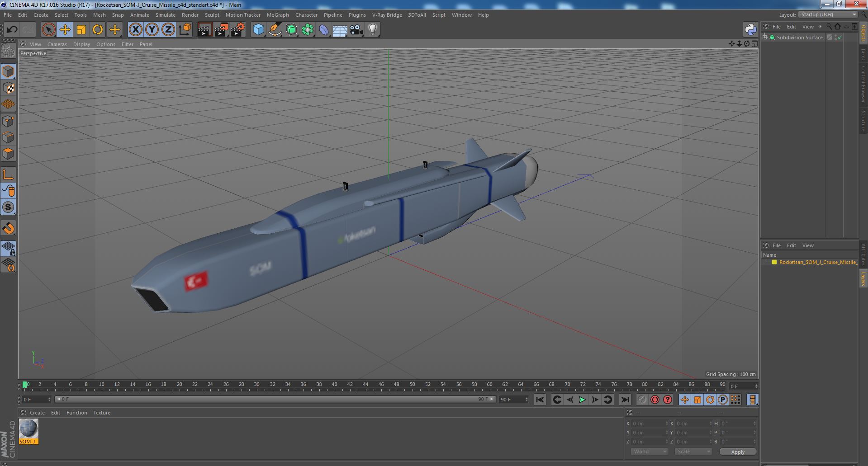Image resolution: width=868 pixels, height=466 pixels.
Task: Open the Scale mode dropdown
Action: [x=693, y=452]
